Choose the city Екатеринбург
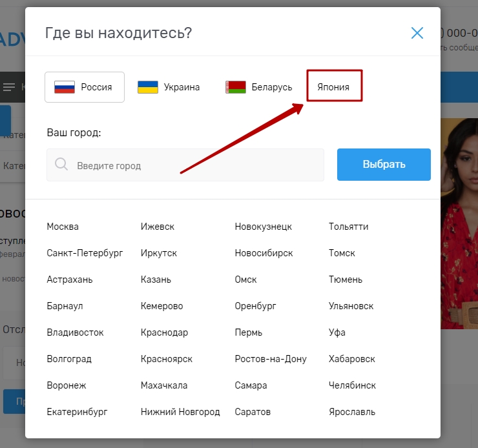The width and height of the screenshot is (478, 448). click(77, 412)
